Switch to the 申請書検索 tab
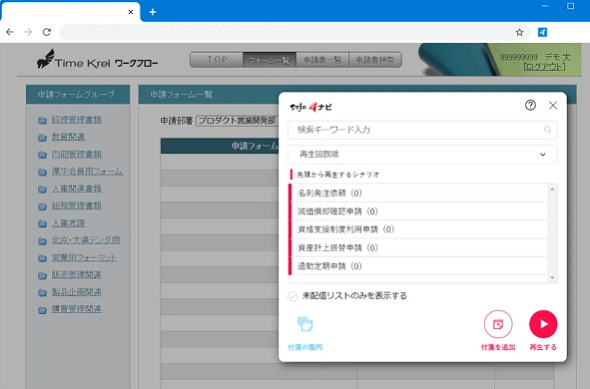Viewport: 590px width, 389px height. [x=375, y=60]
